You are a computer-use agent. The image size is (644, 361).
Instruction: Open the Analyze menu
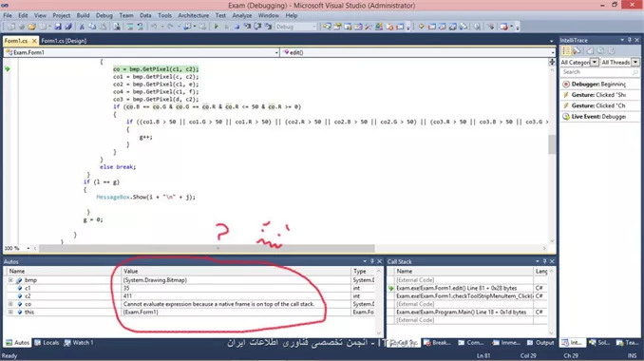(x=242, y=15)
